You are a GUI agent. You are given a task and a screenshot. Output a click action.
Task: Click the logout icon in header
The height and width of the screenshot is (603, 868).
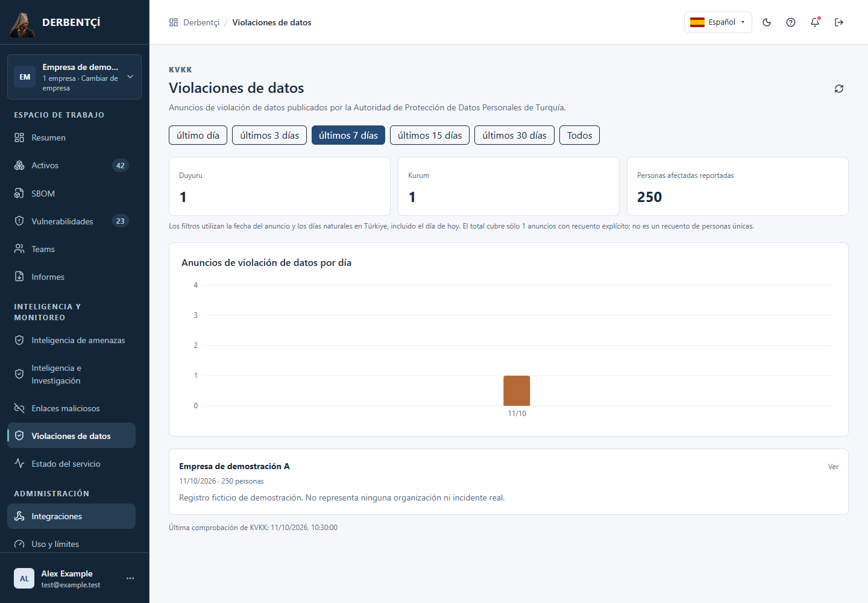(839, 22)
